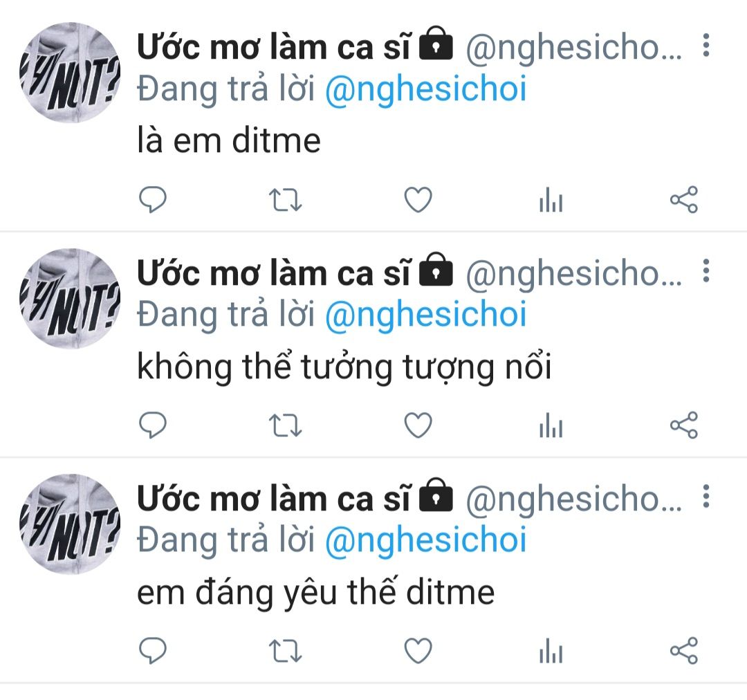Open profile avatar of the second tweet
This screenshot has height=700, width=747.
click(x=70, y=298)
